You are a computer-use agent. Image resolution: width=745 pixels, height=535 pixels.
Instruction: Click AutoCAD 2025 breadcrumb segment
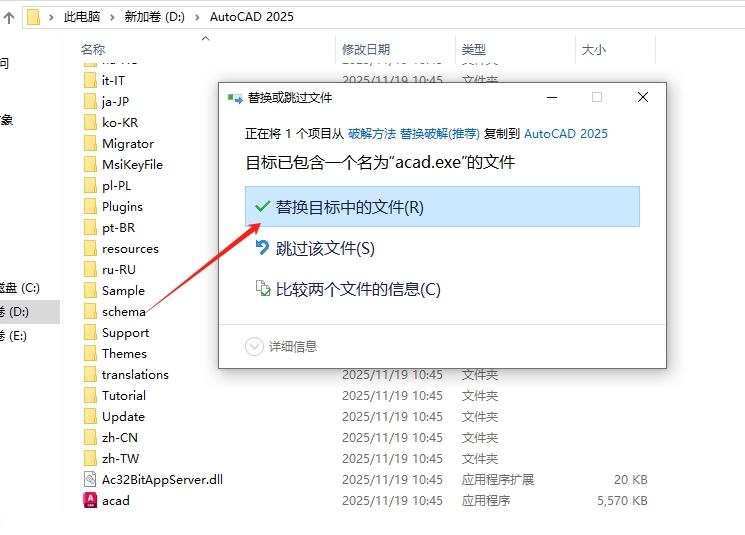point(252,17)
